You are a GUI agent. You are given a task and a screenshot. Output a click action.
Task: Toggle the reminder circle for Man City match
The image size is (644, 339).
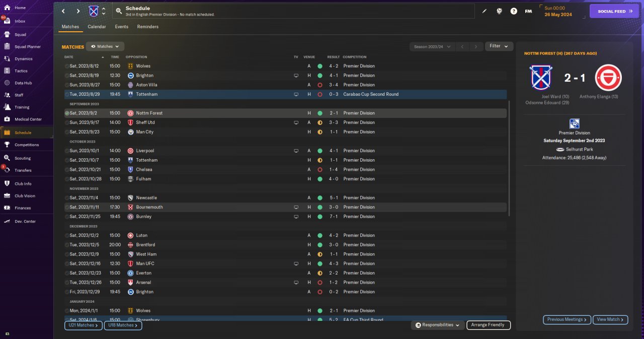click(x=67, y=132)
